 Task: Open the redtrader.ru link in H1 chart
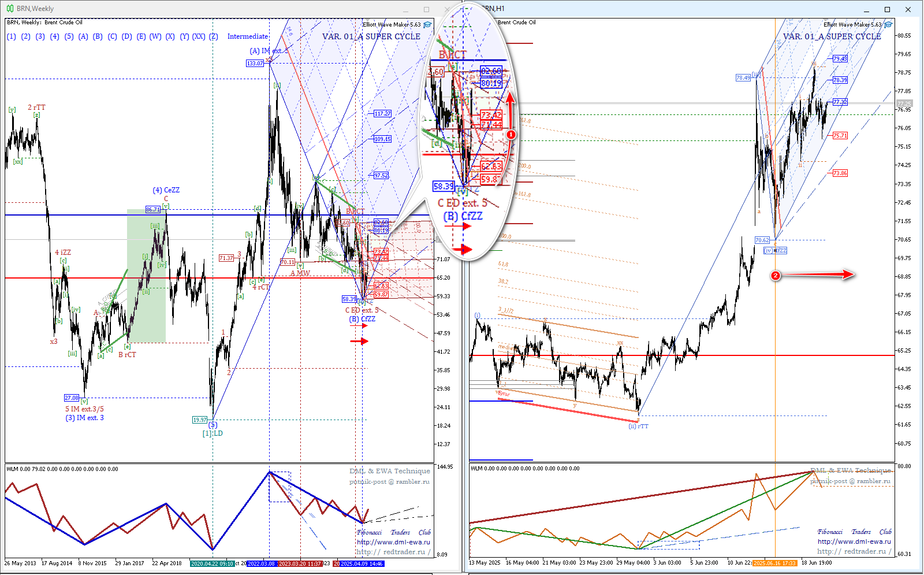pyautogui.click(x=854, y=552)
